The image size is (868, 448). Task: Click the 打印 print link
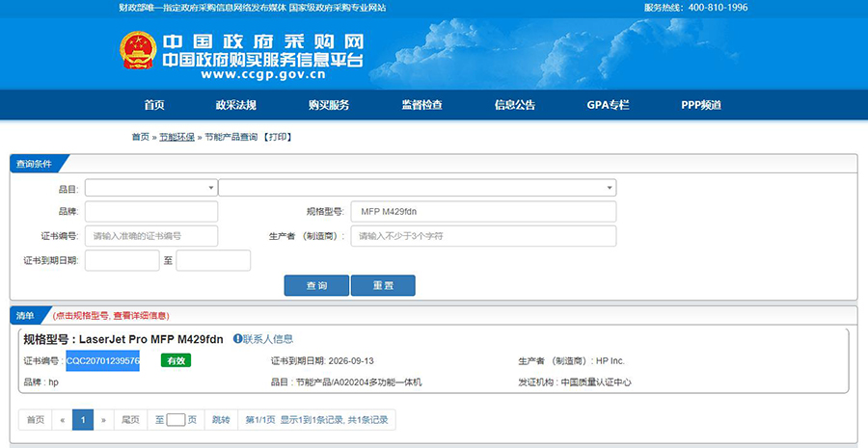pyautogui.click(x=278, y=137)
